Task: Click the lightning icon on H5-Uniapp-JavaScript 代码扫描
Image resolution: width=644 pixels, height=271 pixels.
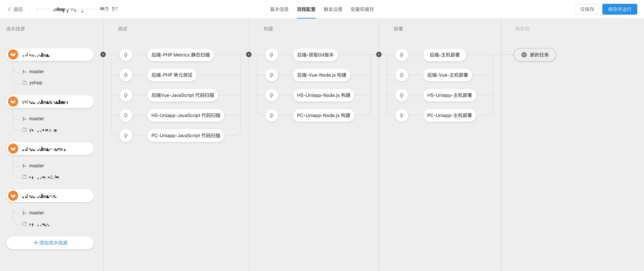Action: click(x=126, y=115)
